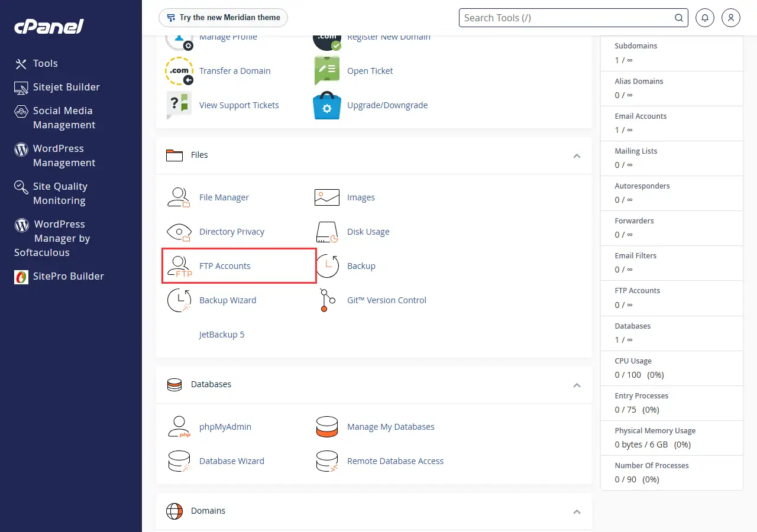This screenshot has height=532, width=757.
Task: Click the Open Ticket icon
Action: tap(327, 71)
